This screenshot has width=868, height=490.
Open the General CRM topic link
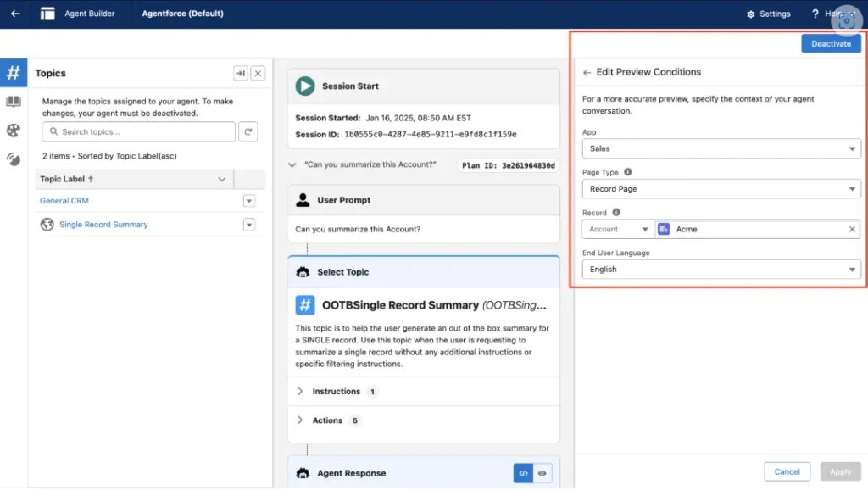pyautogui.click(x=64, y=201)
